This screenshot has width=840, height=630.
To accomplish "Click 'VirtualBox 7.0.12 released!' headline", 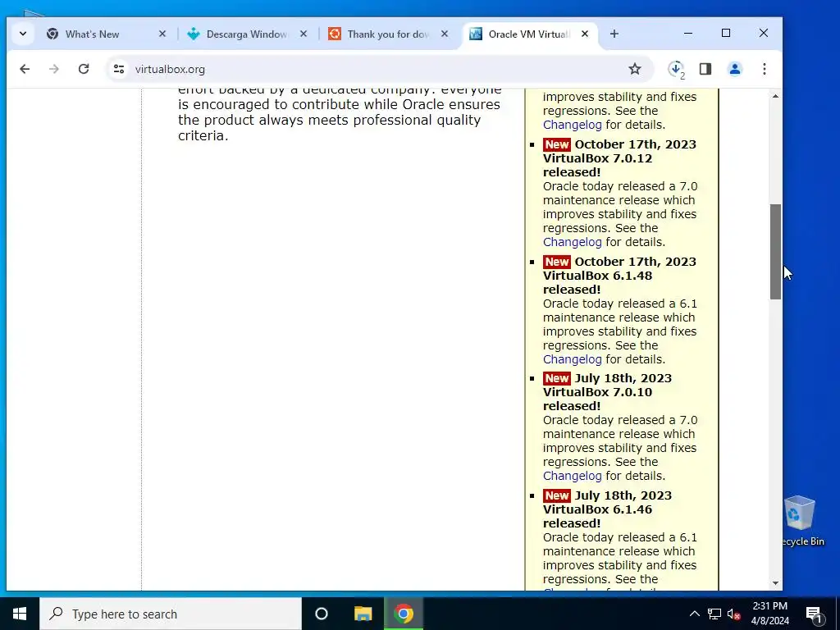I will click(x=597, y=165).
